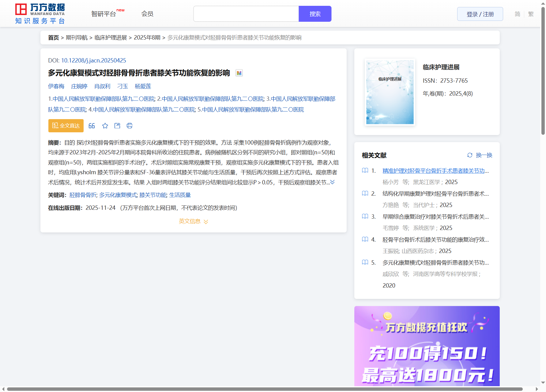Expand the full abstract text arrow

point(333,182)
